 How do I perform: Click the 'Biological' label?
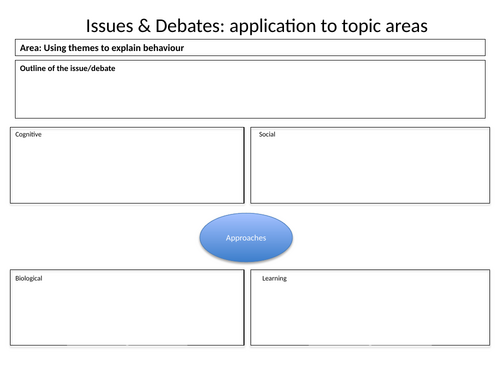point(29,278)
